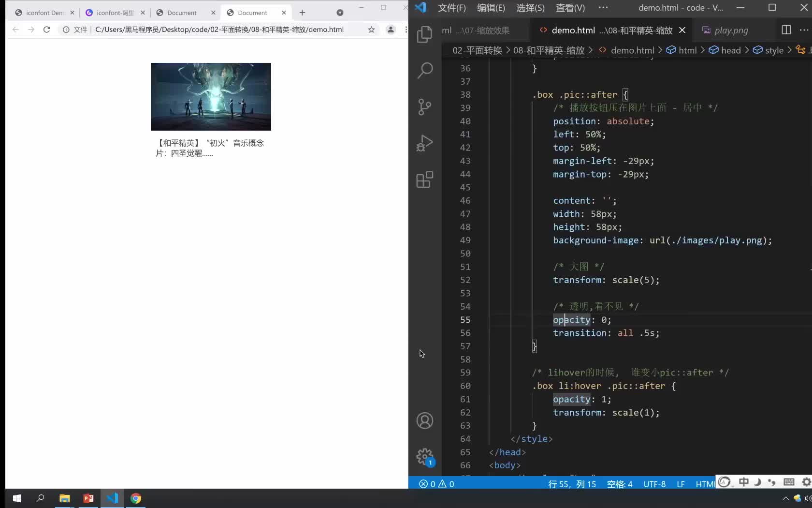This screenshot has width=812, height=508.
Task: Click the file info icon in address bar
Action: [66, 30]
